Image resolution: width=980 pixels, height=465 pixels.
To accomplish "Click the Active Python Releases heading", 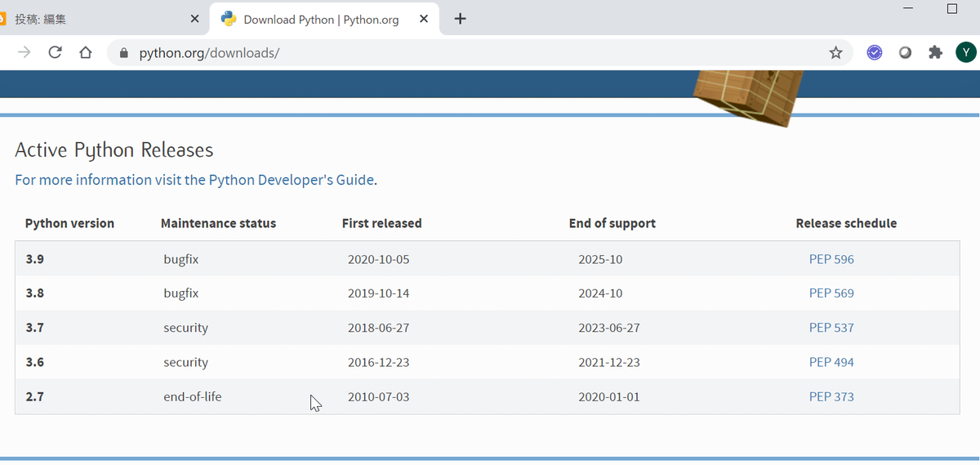I will (x=114, y=150).
